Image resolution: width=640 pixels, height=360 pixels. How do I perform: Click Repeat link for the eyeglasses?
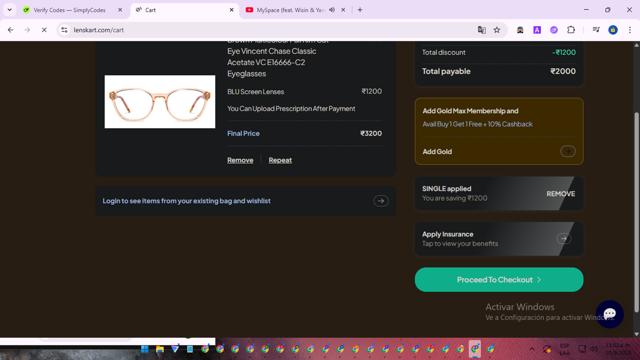click(x=280, y=160)
